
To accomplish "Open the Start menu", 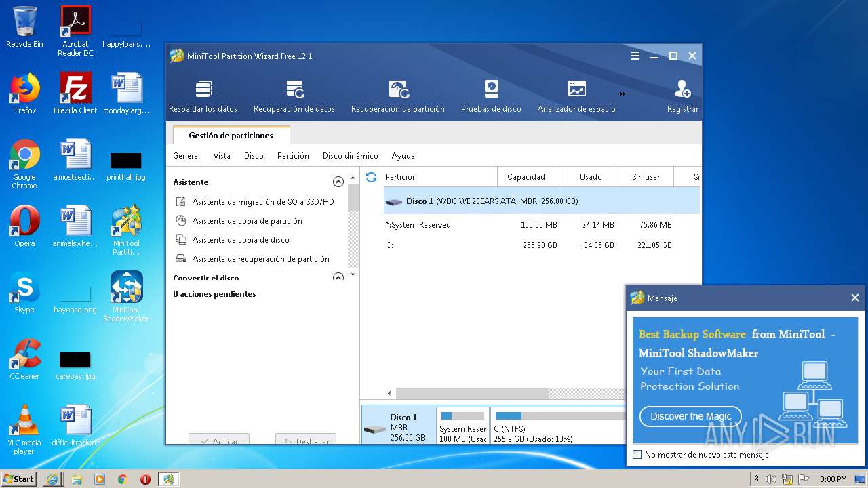I will [x=19, y=479].
